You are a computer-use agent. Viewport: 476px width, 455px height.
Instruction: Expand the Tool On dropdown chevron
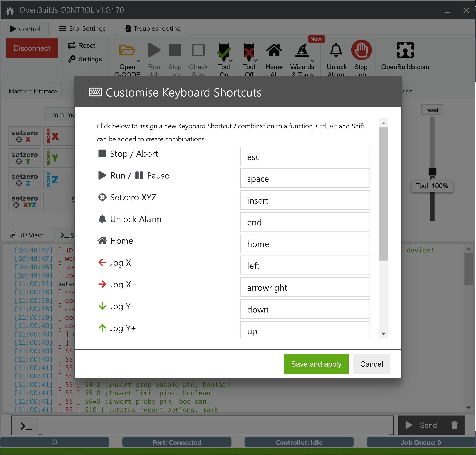point(231,60)
